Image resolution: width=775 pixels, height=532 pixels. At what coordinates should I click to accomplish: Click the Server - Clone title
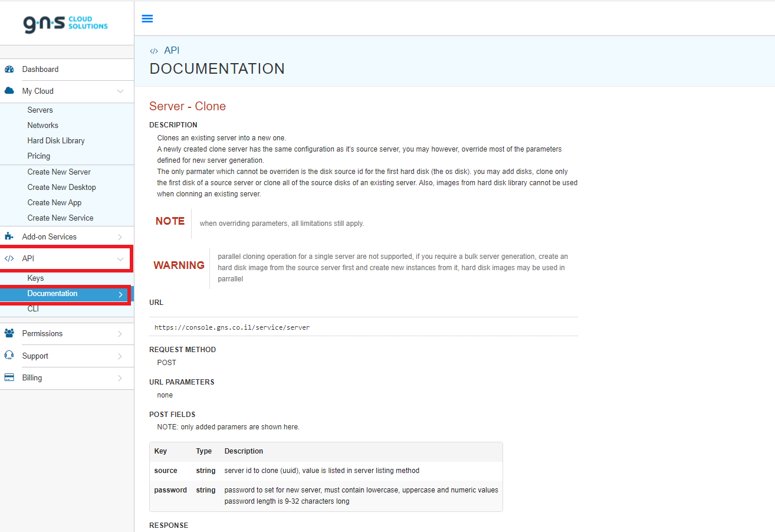point(188,106)
